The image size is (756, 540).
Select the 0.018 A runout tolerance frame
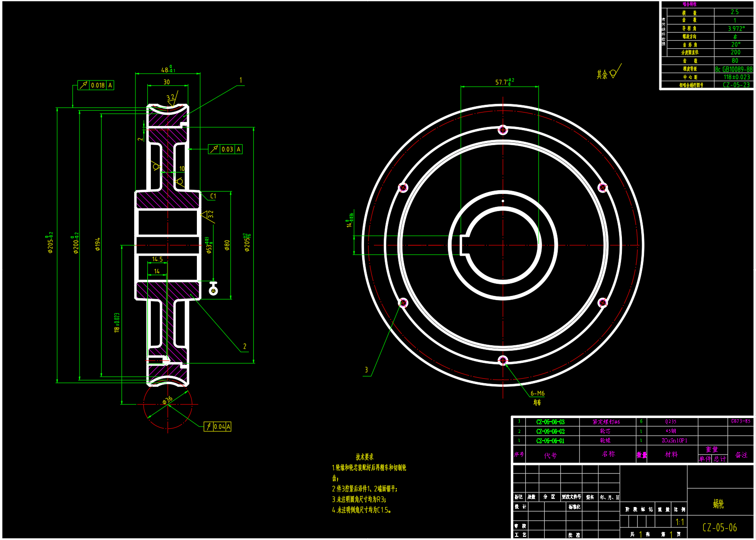96,85
